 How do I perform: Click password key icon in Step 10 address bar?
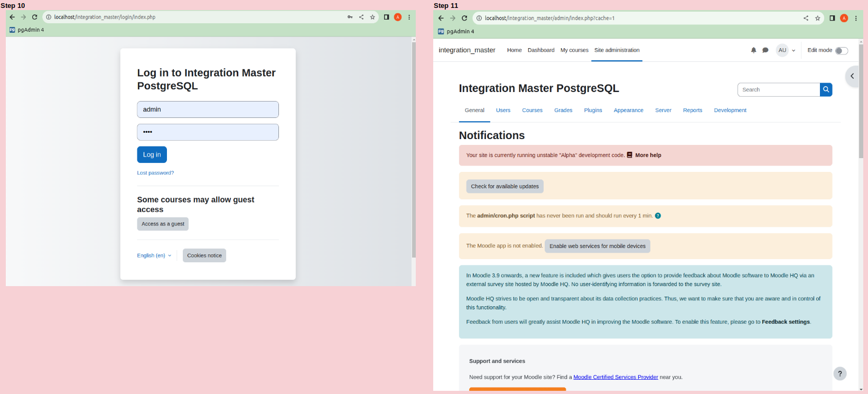[x=350, y=17]
